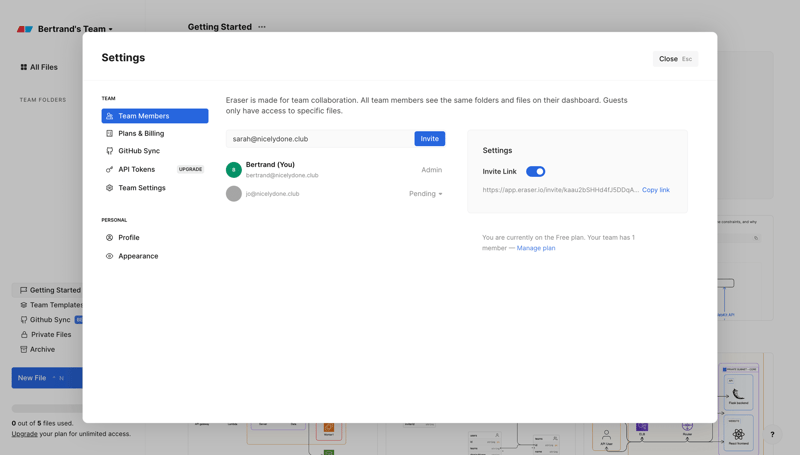Click the Appearance eye icon
The width and height of the screenshot is (800, 455).
click(x=109, y=256)
